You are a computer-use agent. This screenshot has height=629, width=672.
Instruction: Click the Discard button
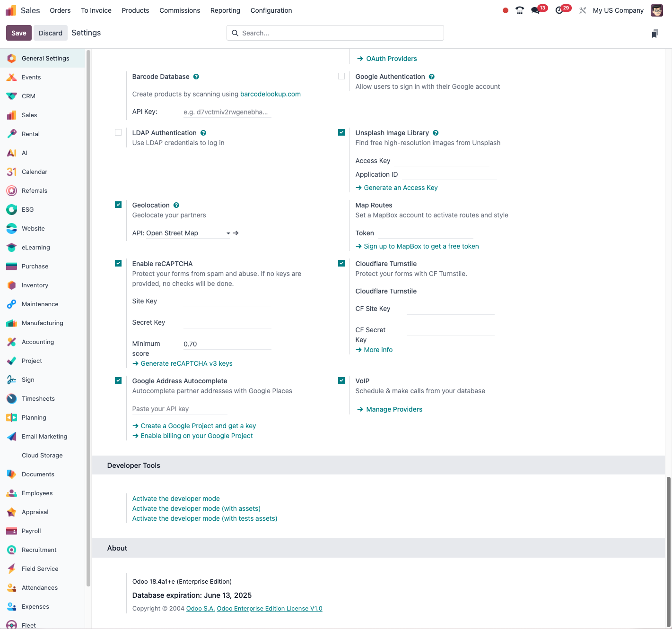click(x=51, y=33)
